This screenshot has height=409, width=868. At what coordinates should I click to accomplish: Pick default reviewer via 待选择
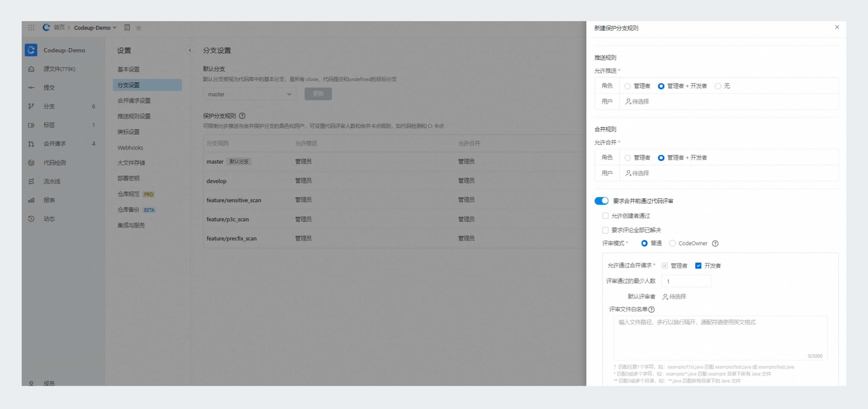pyautogui.click(x=674, y=297)
